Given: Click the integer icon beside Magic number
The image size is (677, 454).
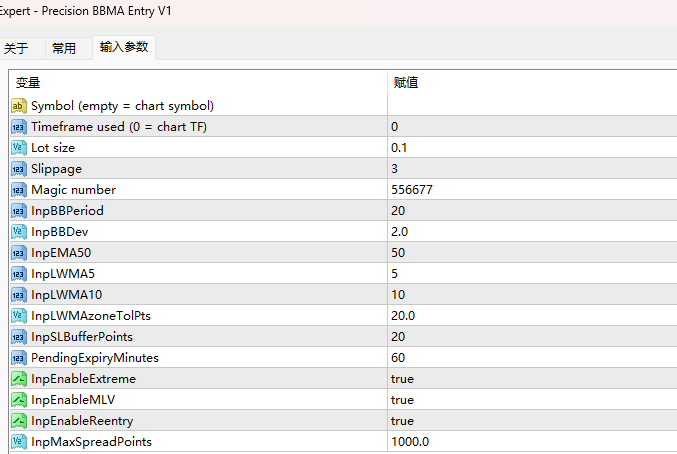Looking at the screenshot, I should 19,190.
